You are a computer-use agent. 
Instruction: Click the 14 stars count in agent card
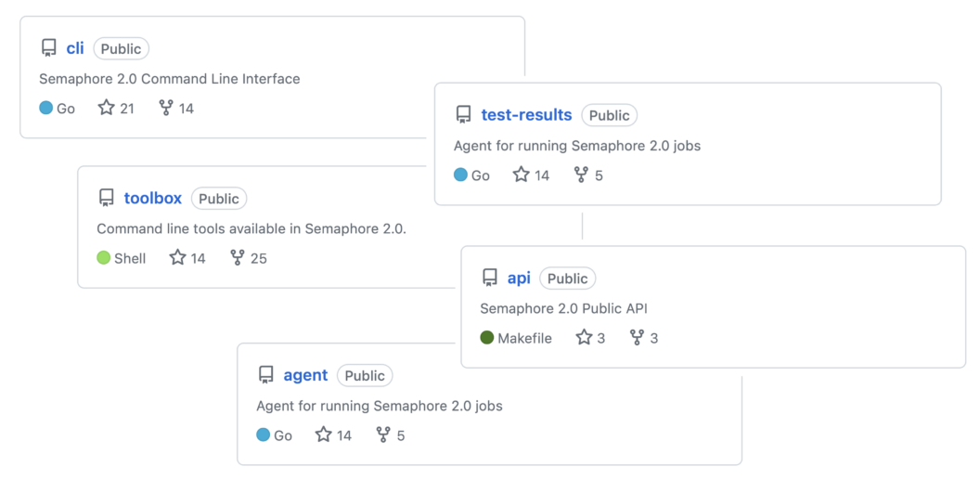(x=343, y=436)
